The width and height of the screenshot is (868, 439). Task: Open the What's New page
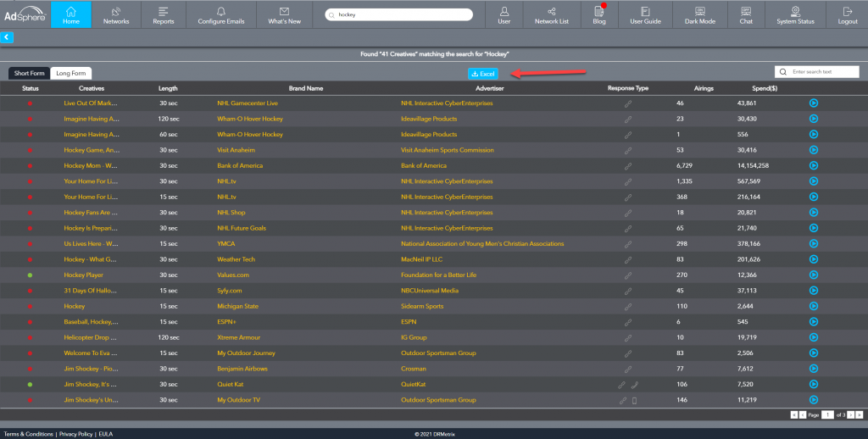click(x=285, y=14)
